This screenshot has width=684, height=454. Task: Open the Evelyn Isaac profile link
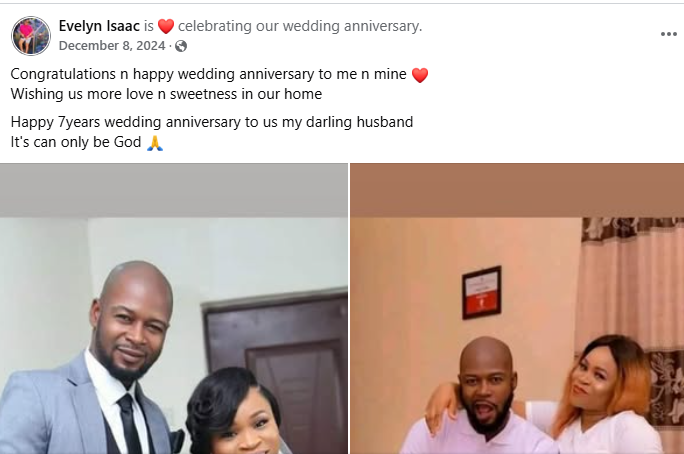click(x=97, y=26)
